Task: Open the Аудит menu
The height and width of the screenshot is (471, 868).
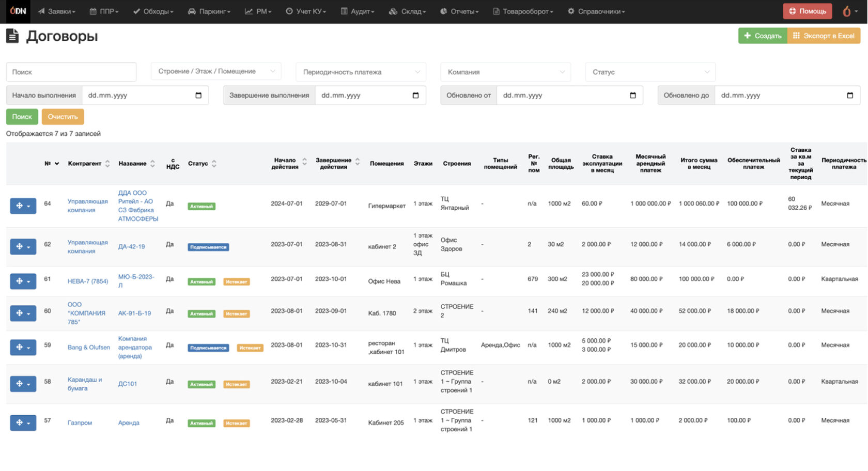Action: [x=358, y=11]
